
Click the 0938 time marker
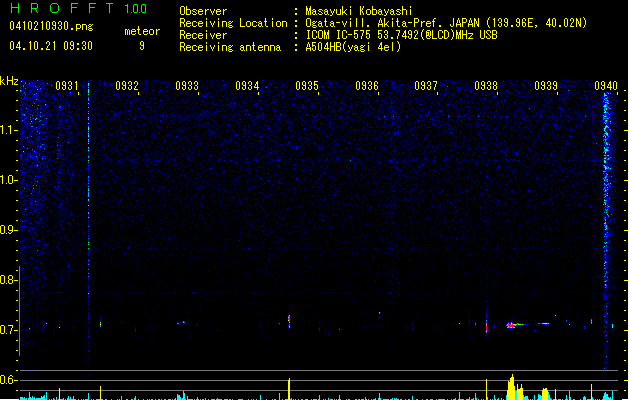pyautogui.click(x=486, y=86)
